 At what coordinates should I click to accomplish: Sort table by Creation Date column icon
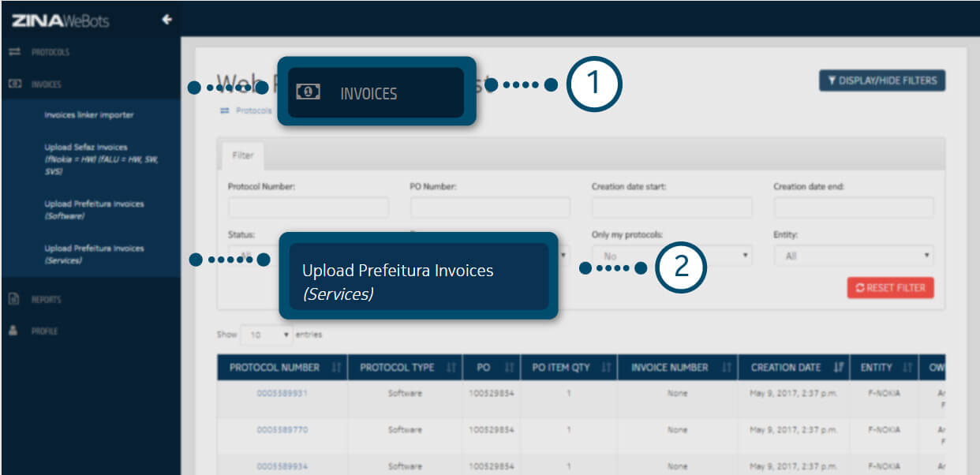click(x=837, y=368)
